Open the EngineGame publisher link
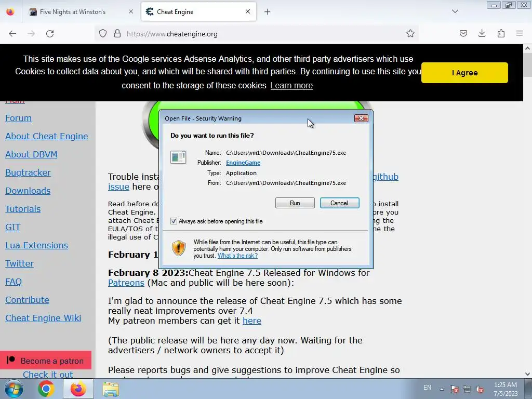532x399 pixels. click(x=243, y=163)
